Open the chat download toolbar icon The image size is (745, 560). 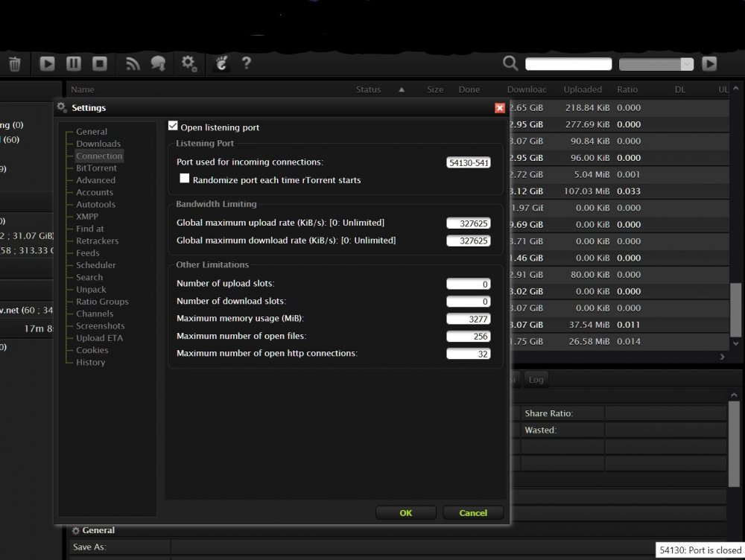(158, 63)
